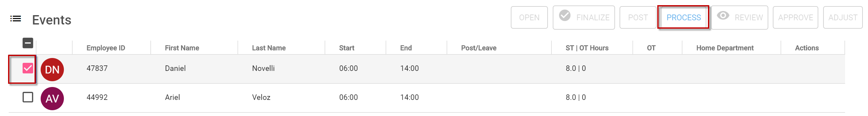Click the APPROVE button

tap(795, 17)
